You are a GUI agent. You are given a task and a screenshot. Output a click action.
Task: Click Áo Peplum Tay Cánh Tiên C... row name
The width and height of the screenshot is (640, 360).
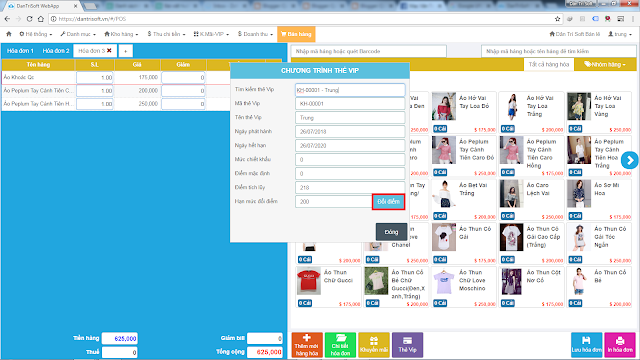pyautogui.click(x=38, y=91)
